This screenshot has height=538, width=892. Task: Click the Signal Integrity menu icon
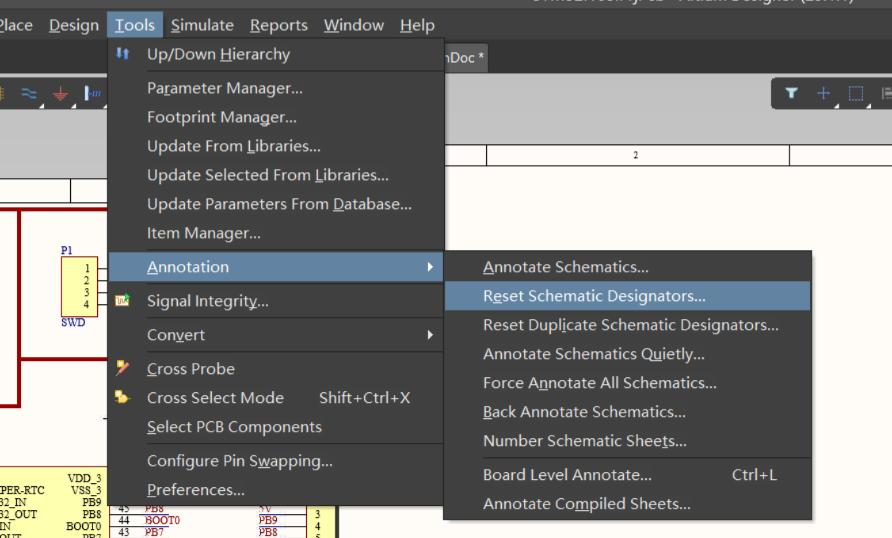point(122,300)
